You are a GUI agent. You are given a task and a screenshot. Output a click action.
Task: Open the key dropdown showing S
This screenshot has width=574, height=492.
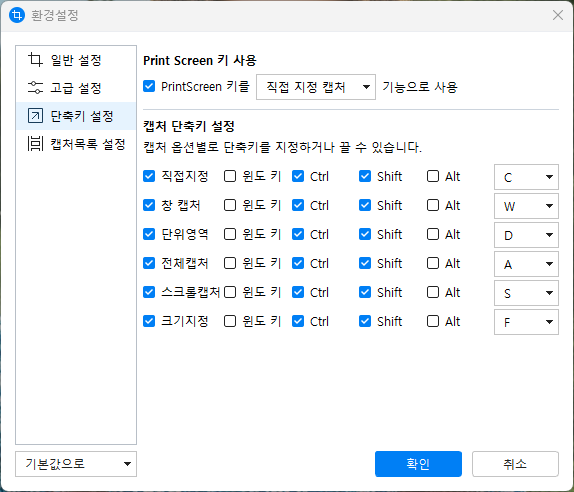coord(526,293)
